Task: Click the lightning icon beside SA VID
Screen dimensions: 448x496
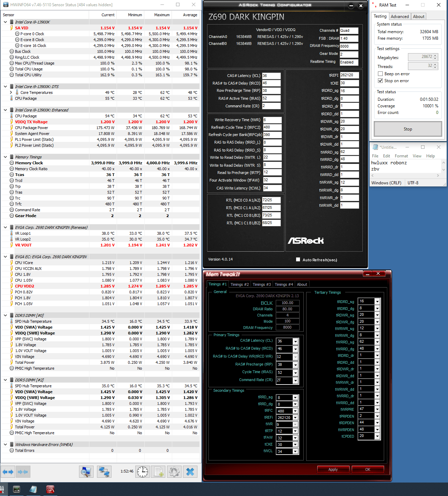Action: 11,28
